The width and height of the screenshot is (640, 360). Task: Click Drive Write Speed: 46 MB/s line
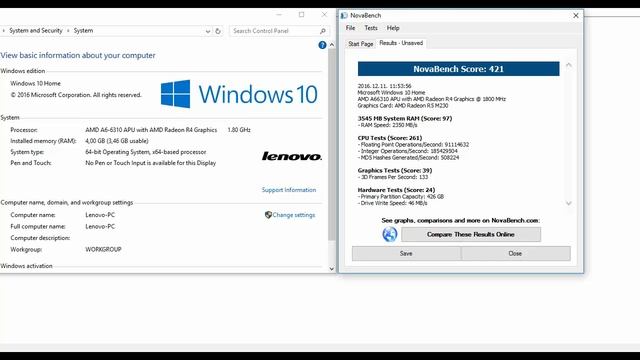click(x=393, y=203)
